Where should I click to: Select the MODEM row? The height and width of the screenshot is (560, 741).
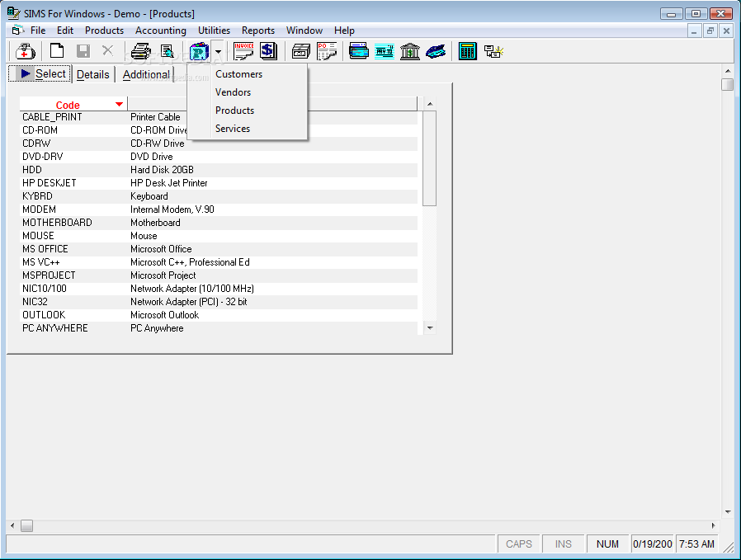pyautogui.click(x=219, y=209)
